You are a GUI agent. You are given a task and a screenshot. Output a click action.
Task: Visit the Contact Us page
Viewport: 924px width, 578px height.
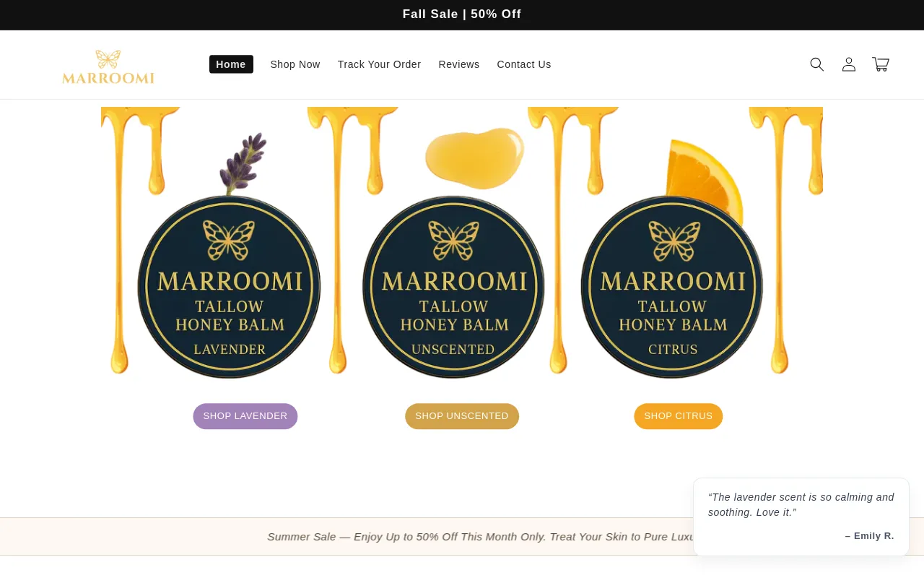click(524, 64)
